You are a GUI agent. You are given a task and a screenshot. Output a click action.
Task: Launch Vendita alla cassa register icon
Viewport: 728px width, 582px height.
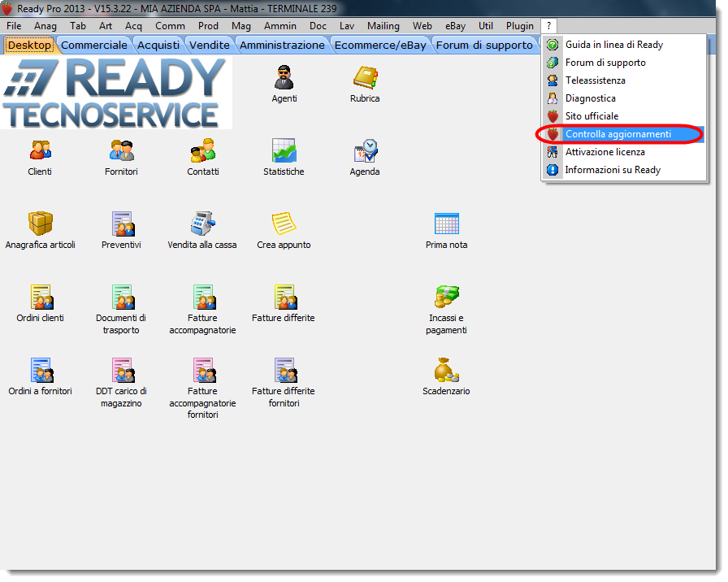(x=202, y=224)
